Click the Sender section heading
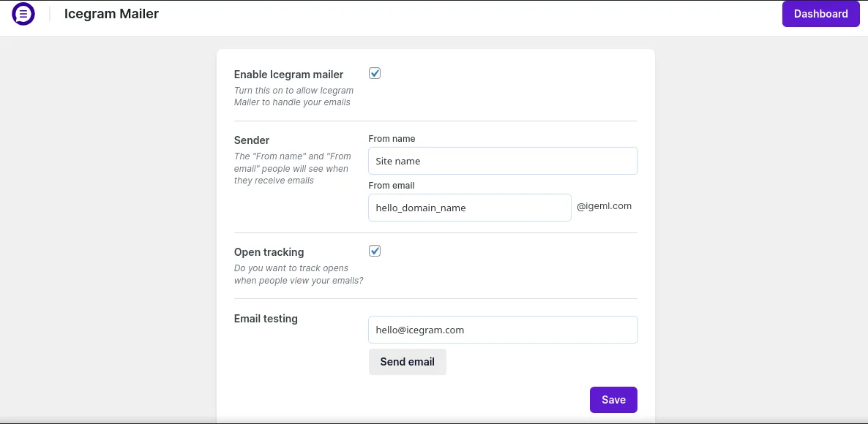This screenshot has width=868, height=424. 252,140
